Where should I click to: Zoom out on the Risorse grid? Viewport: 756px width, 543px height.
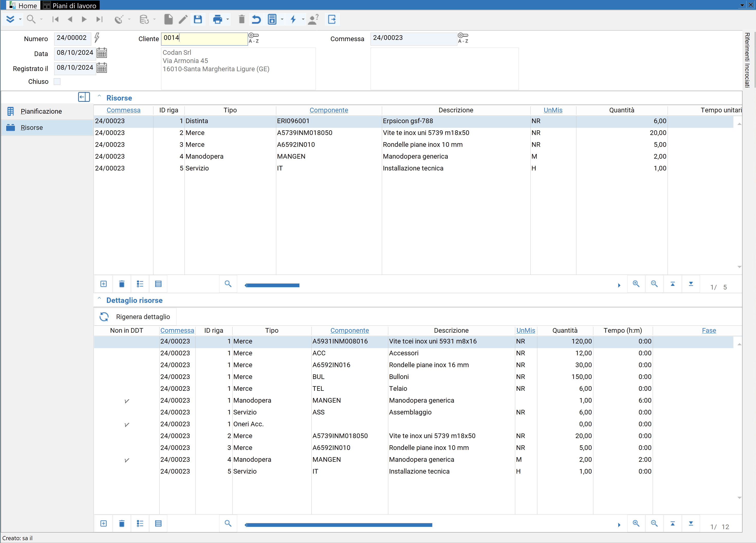click(654, 284)
